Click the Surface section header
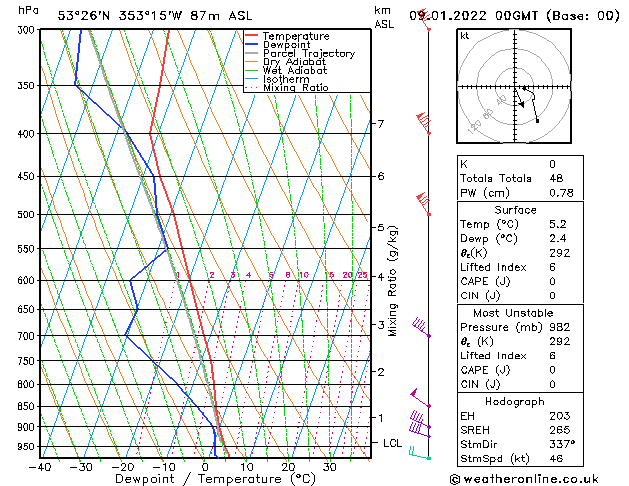Image resolution: width=629 pixels, height=486 pixels. pos(516,210)
